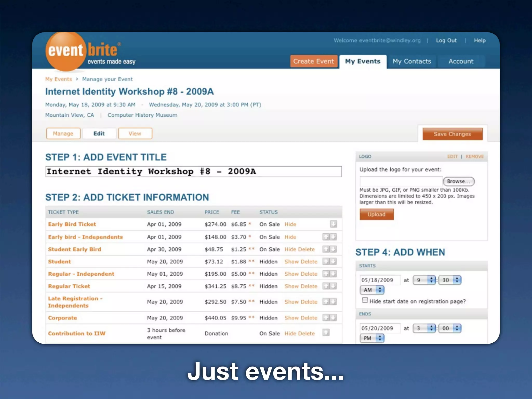Toggle hide start date on registration page
Image resolution: width=532 pixels, height=399 pixels.
click(x=365, y=300)
